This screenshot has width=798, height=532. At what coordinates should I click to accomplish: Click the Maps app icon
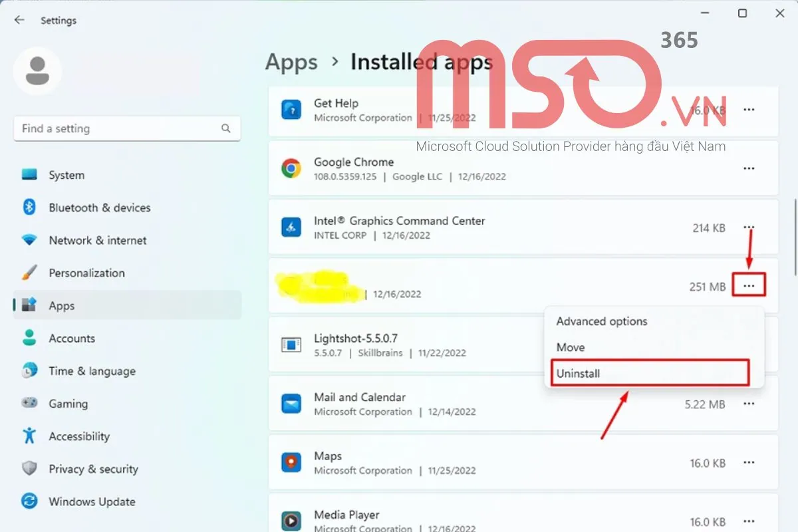tap(291, 462)
